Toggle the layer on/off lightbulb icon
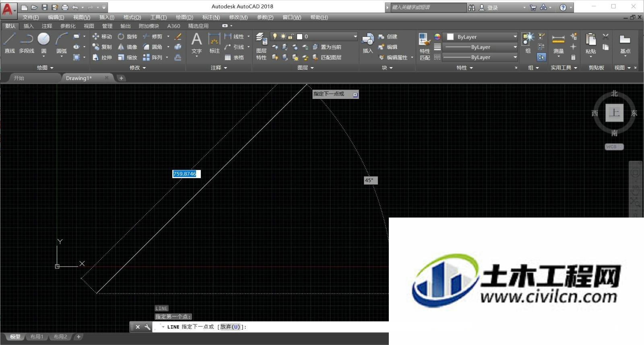This screenshot has height=345, width=644. (x=275, y=36)
